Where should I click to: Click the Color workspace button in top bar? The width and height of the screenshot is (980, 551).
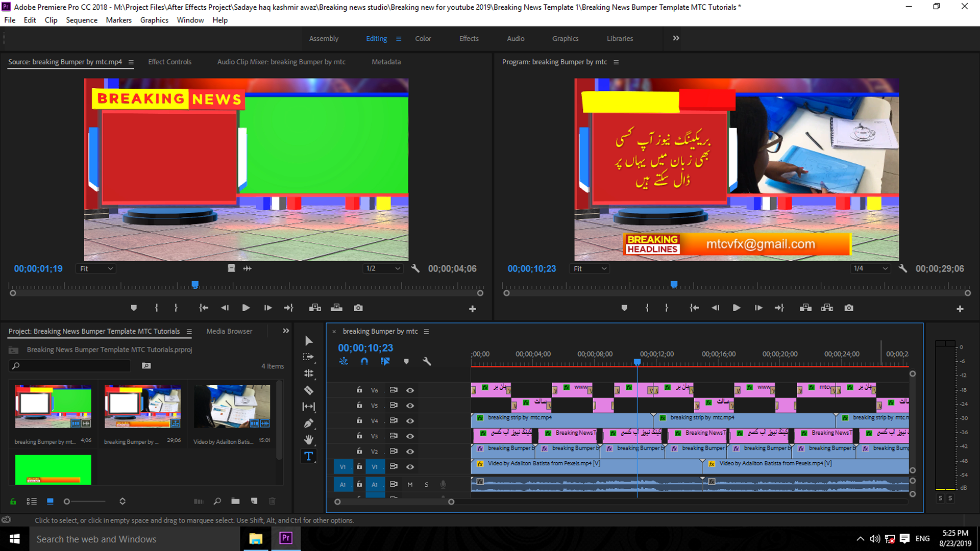[x=422, y=38]
